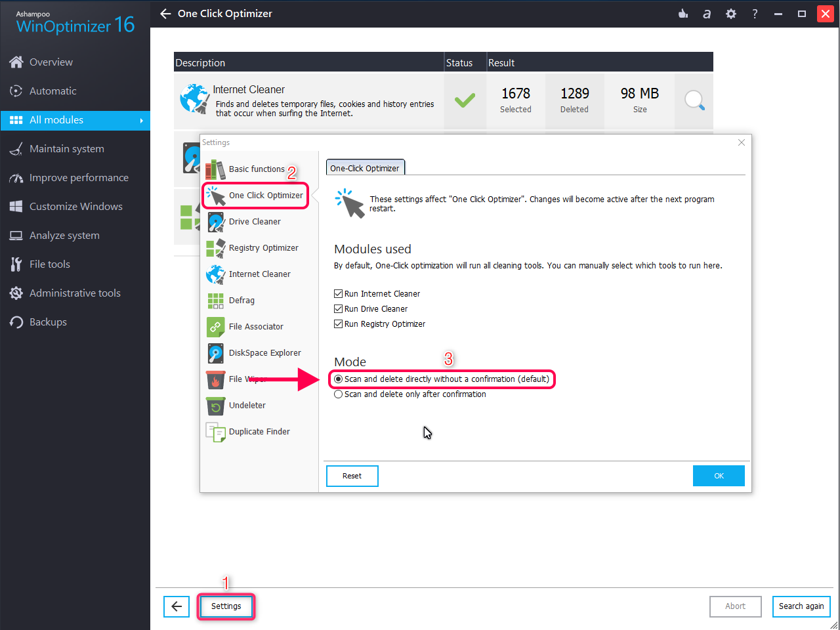840x630 pixels.
Task: Click the Defrag grid icon
Action: pyautogui.click(x=215, y=301)
